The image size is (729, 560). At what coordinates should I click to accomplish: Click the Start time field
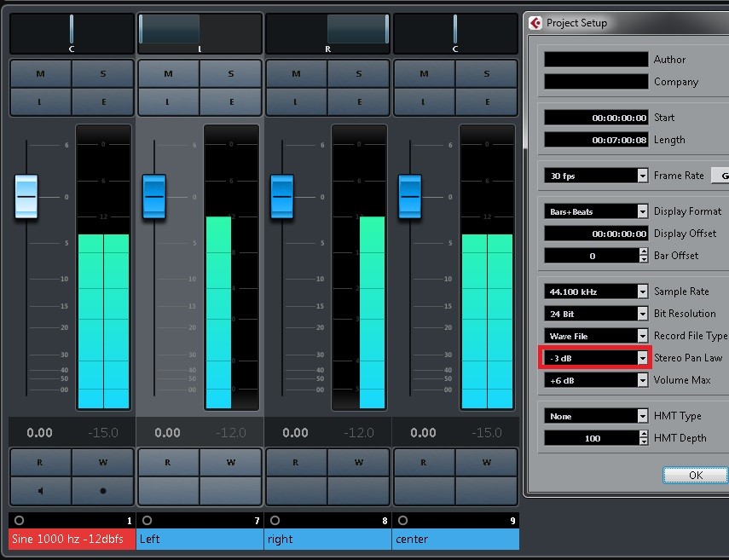click(x=596, y=118)
